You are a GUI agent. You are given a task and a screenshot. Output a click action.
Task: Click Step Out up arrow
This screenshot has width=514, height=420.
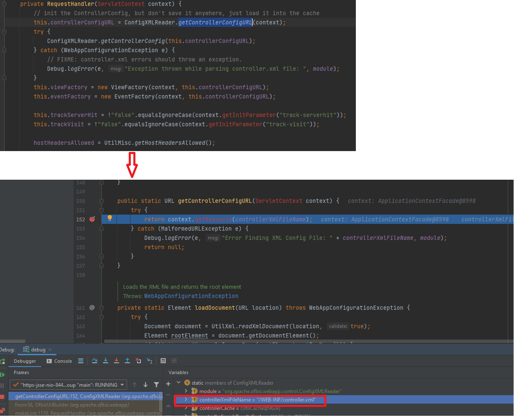[x=127, y=361]
